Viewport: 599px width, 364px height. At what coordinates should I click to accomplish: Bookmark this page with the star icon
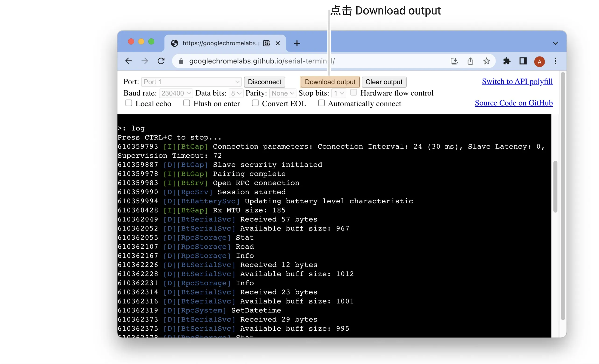(x=486, y=61)
